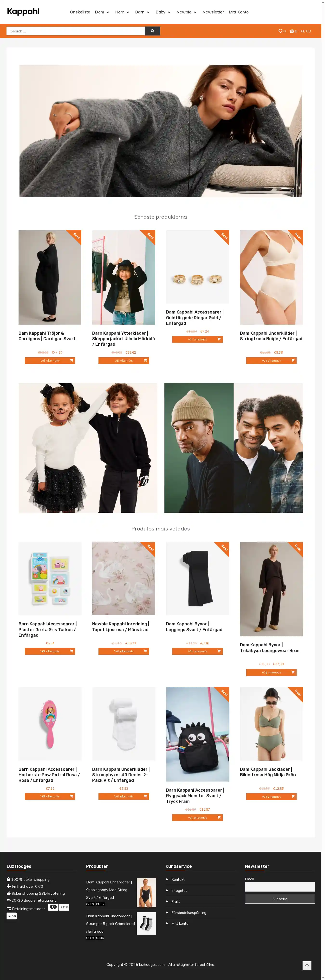This screenshot has width=325, height=980.
Task: Open the Mitt Konto menu item
Action: pyautogui.click(x=239, y=12)
